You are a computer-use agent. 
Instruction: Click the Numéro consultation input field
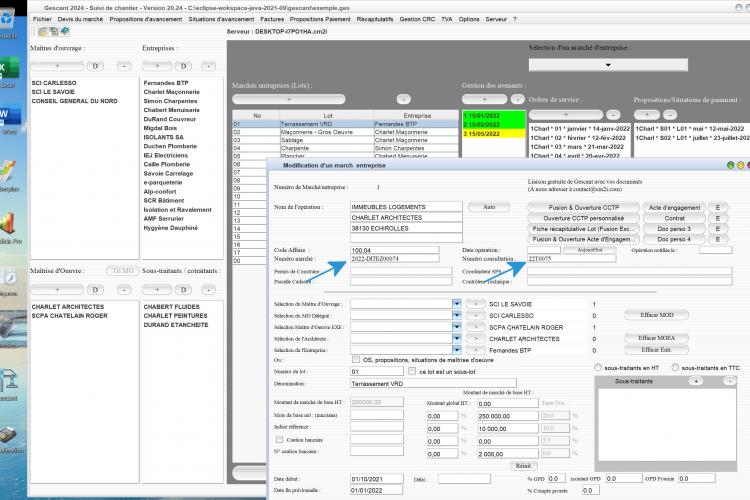click(572, 258)
